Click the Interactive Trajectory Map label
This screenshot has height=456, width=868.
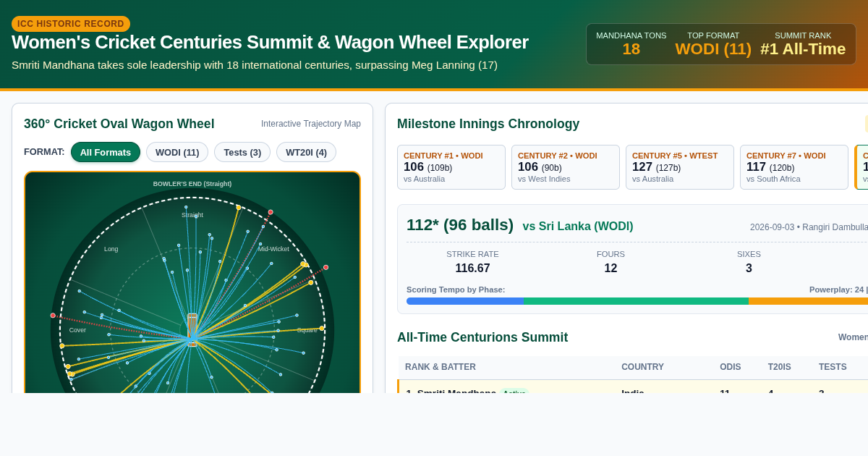[311, 124]
